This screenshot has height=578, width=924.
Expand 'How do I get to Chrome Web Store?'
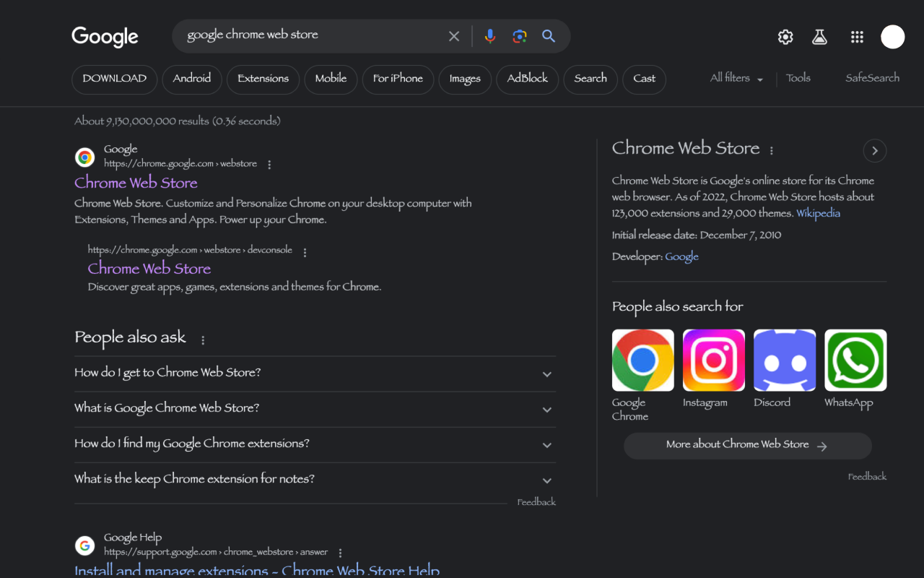315,374
